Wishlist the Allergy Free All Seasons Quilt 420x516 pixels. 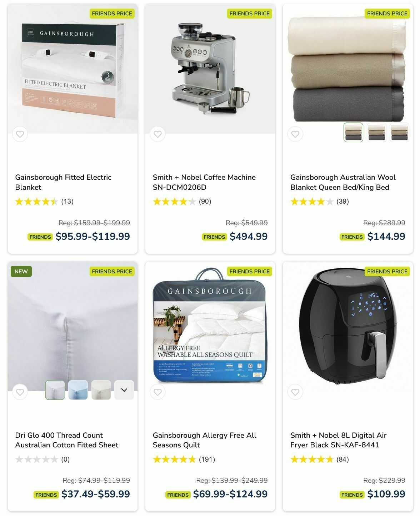pyautogui.click(x=157, y=392)
